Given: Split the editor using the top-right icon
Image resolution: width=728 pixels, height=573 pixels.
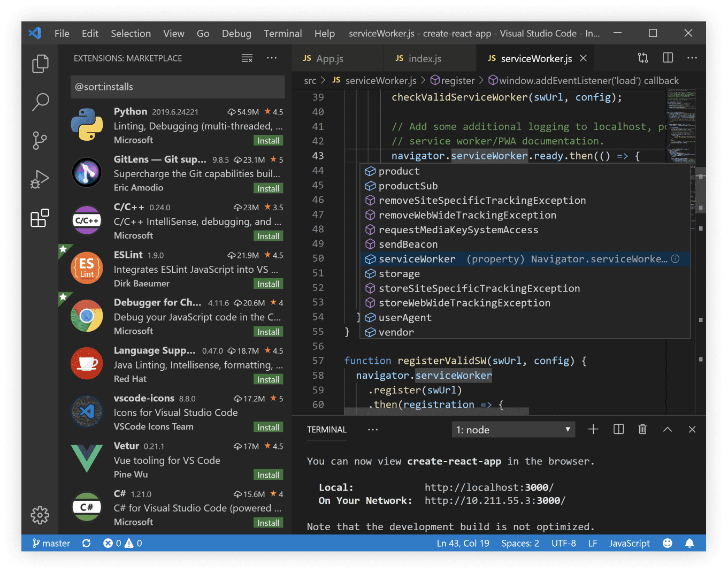Looking at the screenshot, I should click(668, 58).
